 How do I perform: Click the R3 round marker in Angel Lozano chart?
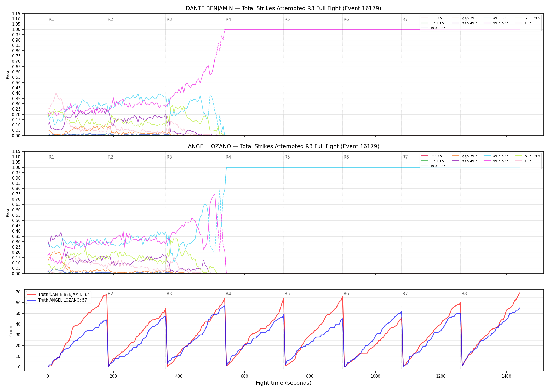click(169, 157)
